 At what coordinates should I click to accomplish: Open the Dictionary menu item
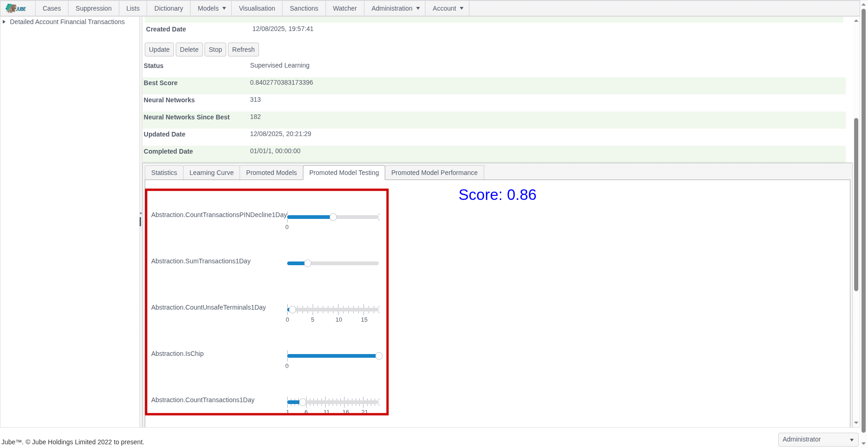coord(168,8)
